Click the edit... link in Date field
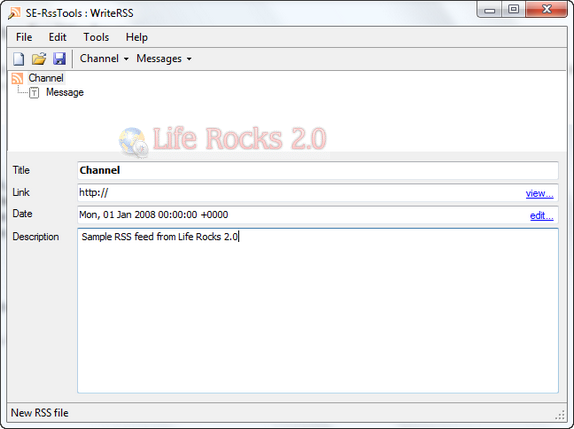Screen dimensions: 574x429 point(541,215)
